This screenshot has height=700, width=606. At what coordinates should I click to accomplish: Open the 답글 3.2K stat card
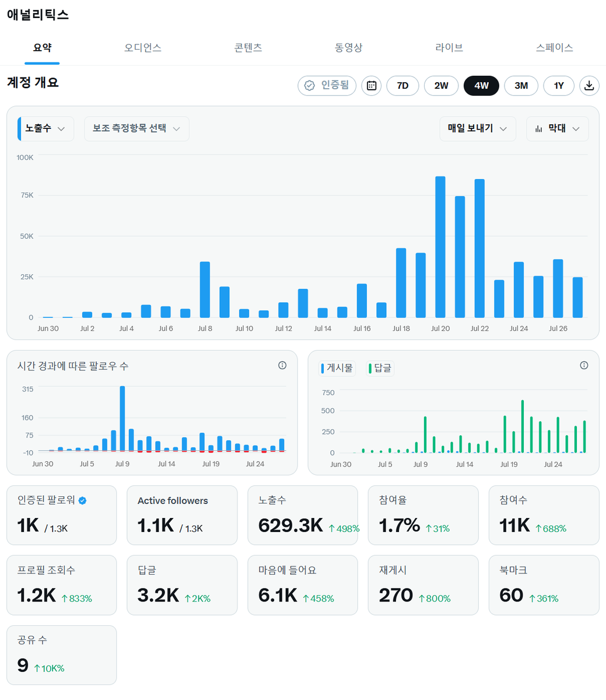click(x=182, y=585)
